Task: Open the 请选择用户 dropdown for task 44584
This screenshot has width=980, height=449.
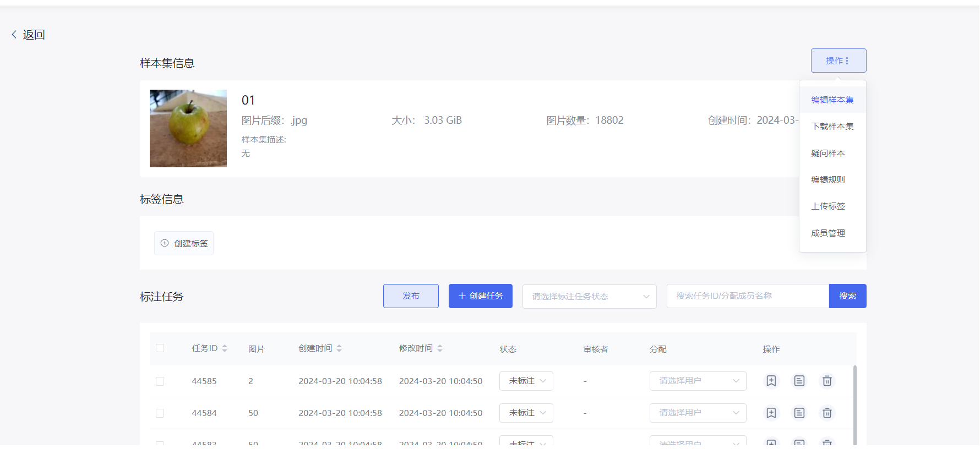Action: point(698,413)
